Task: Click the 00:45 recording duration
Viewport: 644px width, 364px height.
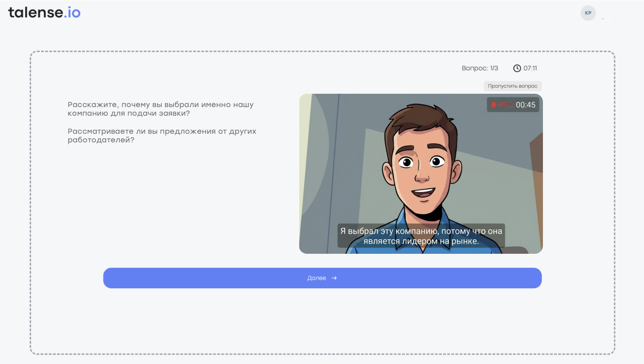Action: [525, 105]
